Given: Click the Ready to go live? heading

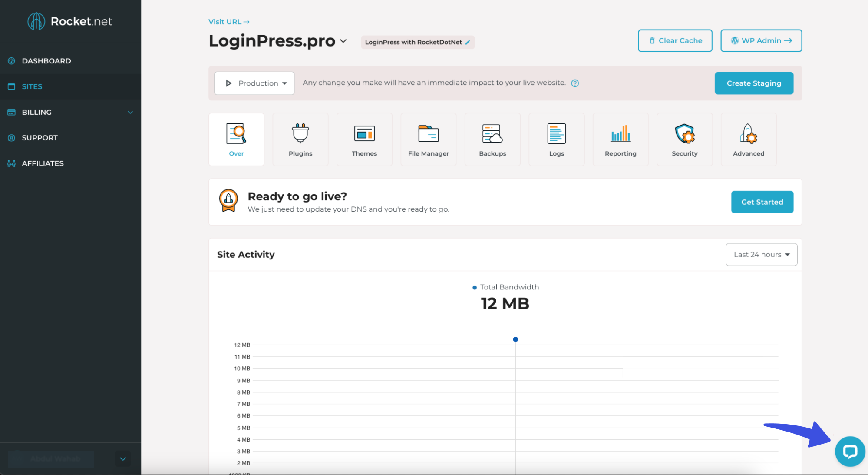Looking at the screenshot, I should 297,196.
